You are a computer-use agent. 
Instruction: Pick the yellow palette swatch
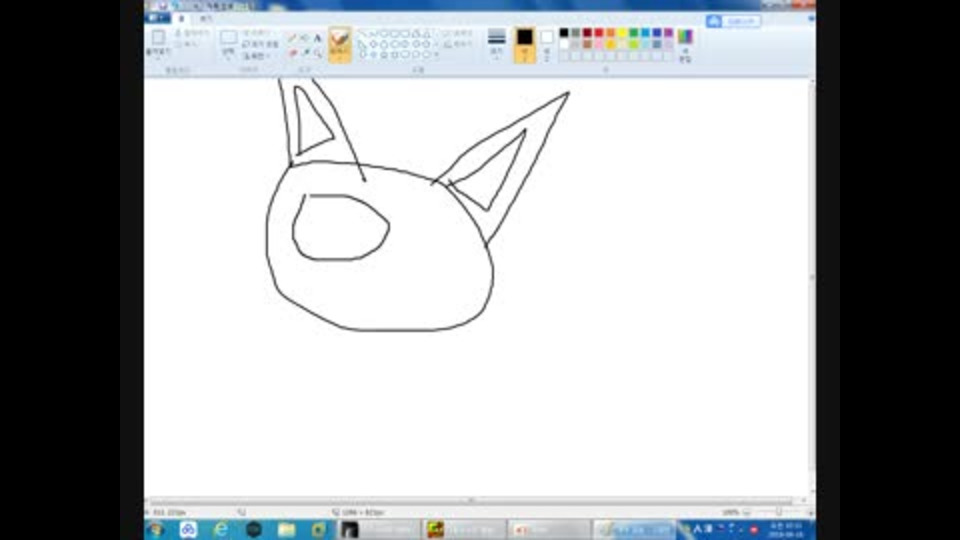[622, 32]
